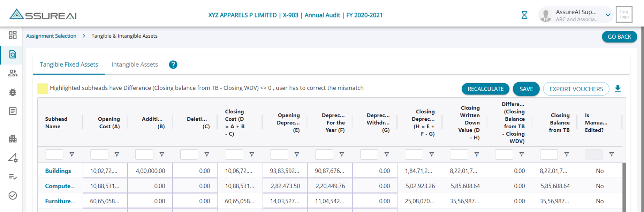Viewport: 644px width, 212px height.
Task: Click the blue help question mark icon
Action: pos(173,65)
